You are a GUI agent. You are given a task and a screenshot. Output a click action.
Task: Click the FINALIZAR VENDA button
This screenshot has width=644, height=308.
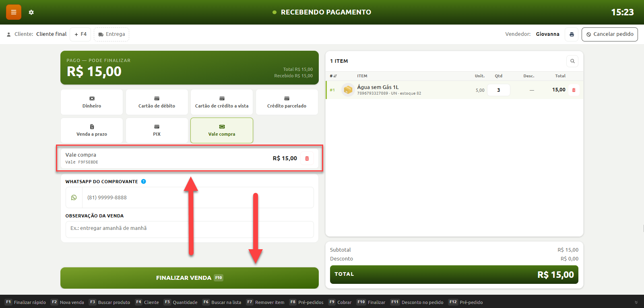click(190, 278)
